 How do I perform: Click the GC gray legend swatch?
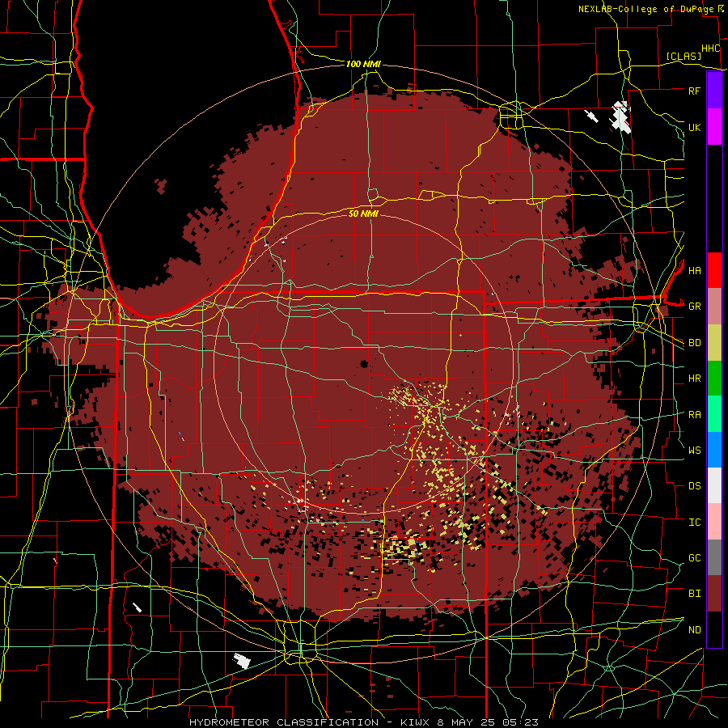click(714, 557)
